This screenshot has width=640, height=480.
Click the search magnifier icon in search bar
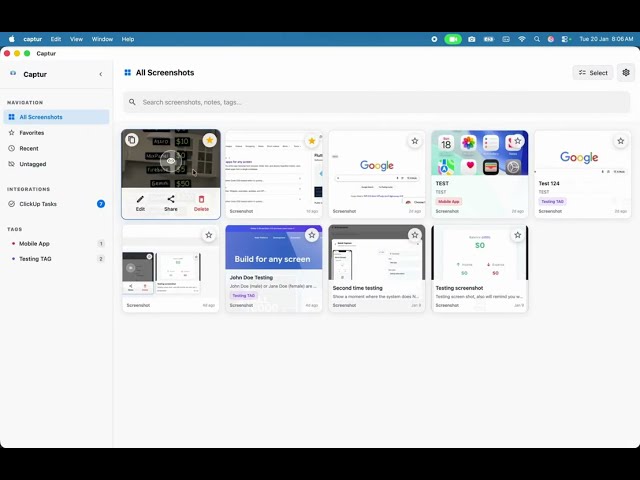pos(132,102)
